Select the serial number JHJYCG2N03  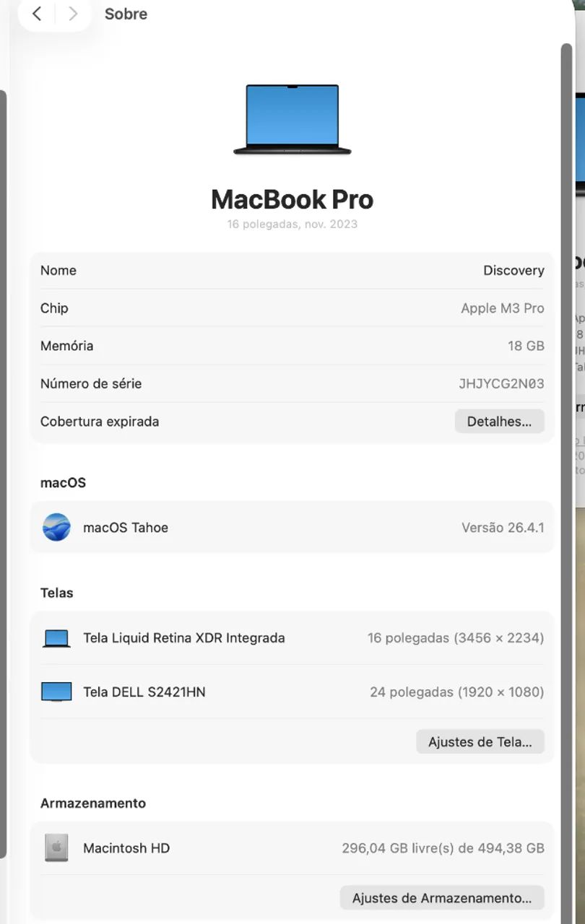point(501,383)
